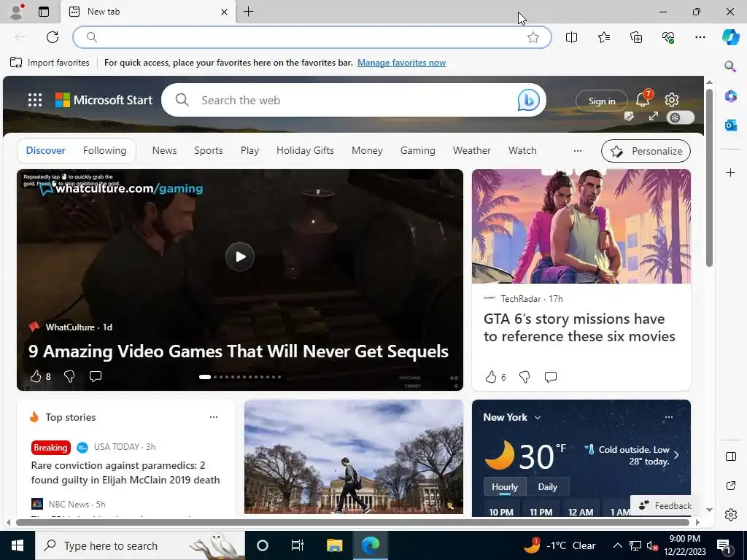747x560 pixels.
Task: Click the Personalize button
Action: pos(646,151)
